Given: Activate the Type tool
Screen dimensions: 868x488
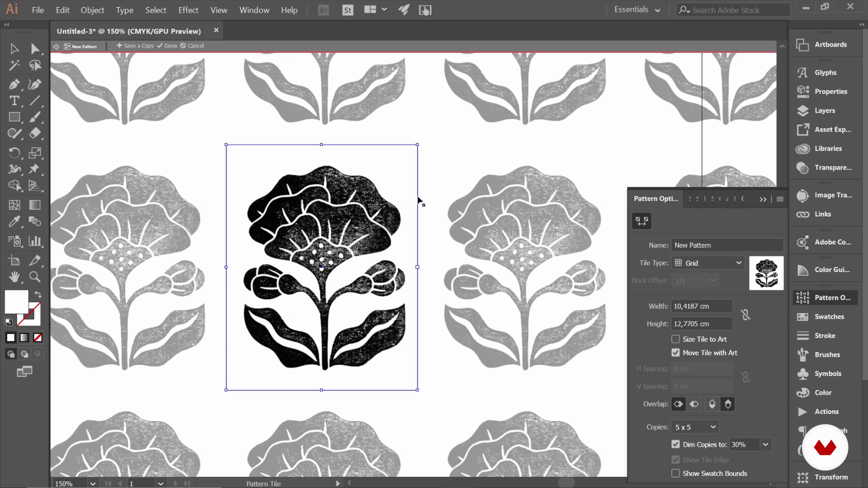Looking at the screenshot, I should click(x=14, y=101).
